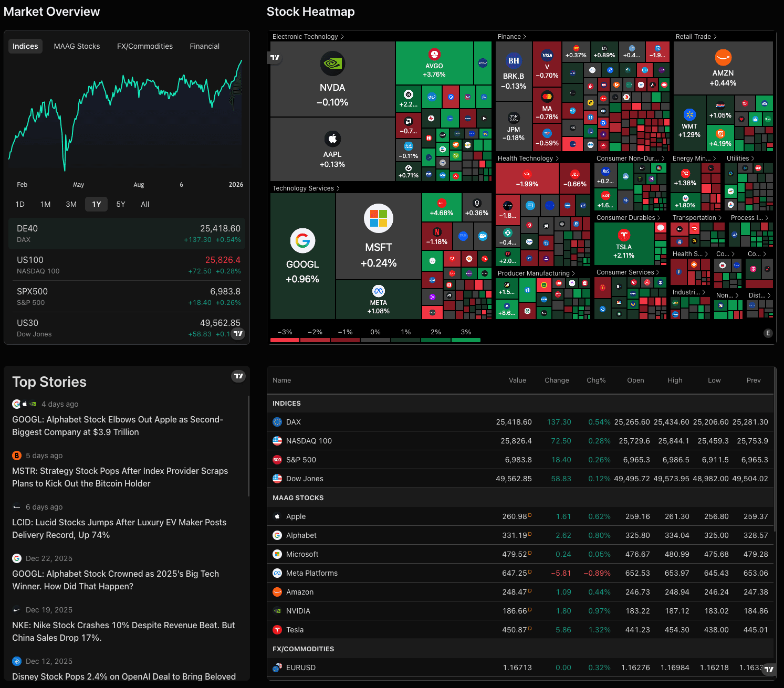Click the Berkshire BH logo in BRK.B tile

pos(514,61)
